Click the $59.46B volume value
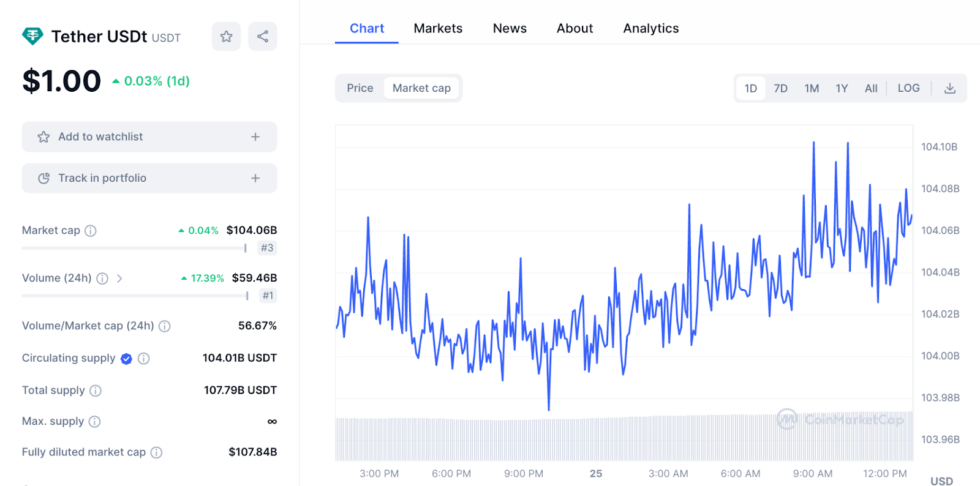This screenshot has width=980, height=486. (254, 279)
